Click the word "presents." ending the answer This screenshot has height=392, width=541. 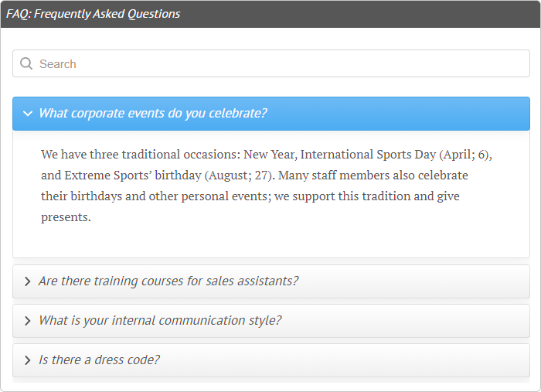[66, 217]
